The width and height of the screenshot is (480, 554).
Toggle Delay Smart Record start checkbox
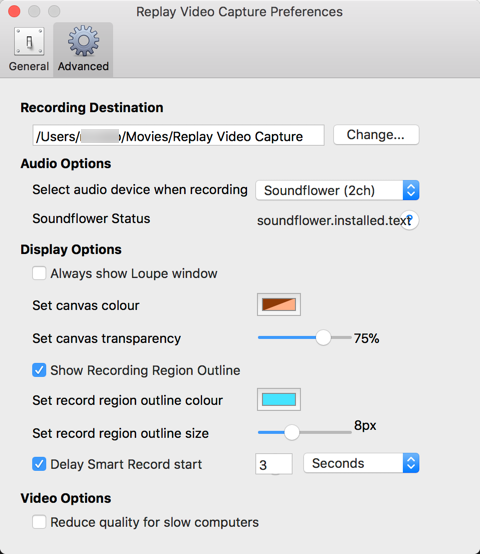pyautogui.click(x=39, y=464)
